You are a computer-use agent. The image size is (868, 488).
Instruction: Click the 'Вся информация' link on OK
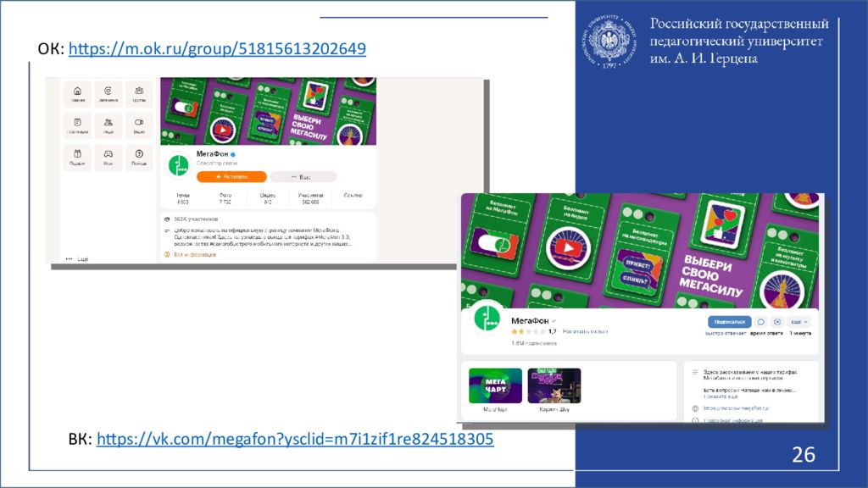tap(195, 254)
